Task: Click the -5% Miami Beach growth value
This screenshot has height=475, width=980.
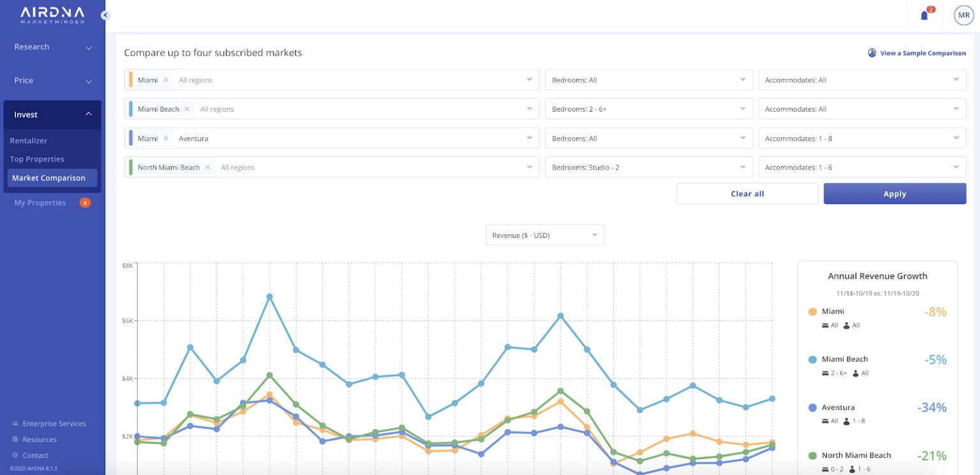Action: tap(935, 359)
